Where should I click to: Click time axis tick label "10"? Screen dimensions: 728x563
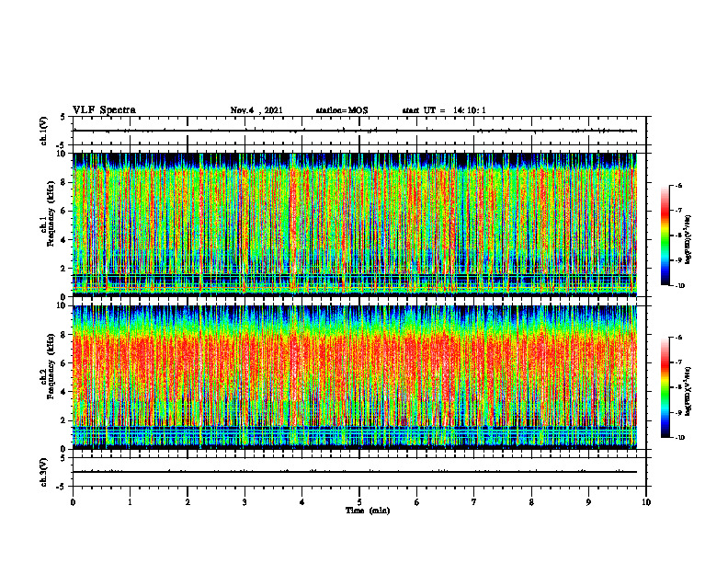point(646,502)
